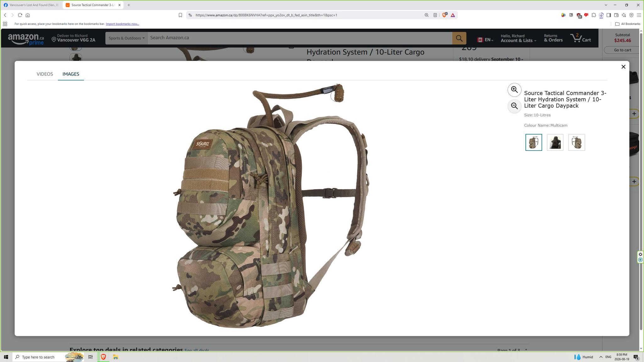Image resolution: width=644 pixels, height=362 pixels.
Task: Open the shopping Cart icon
Action: (x=580, y=38)
